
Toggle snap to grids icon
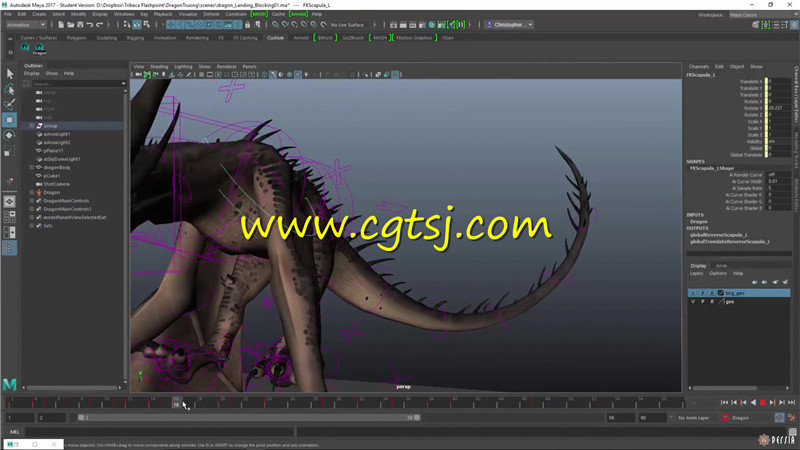276,24
